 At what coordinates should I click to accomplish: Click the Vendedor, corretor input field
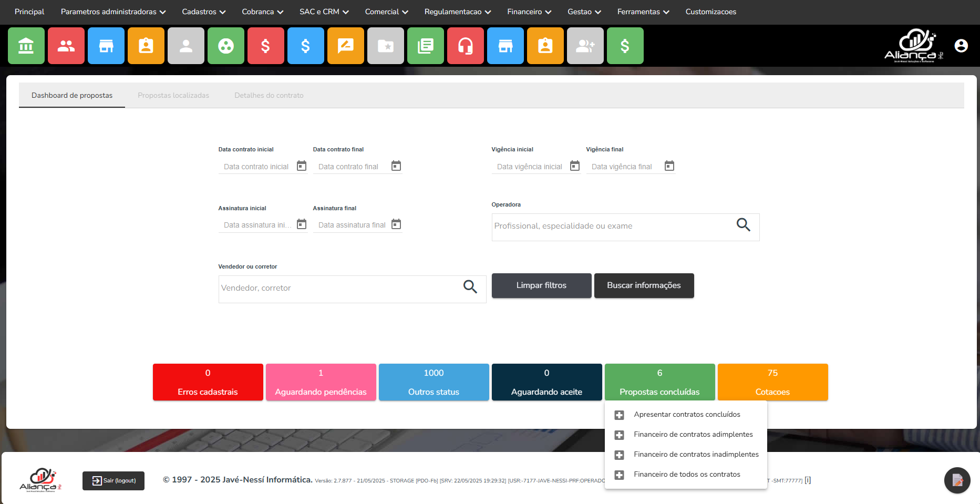click(339, 289)
